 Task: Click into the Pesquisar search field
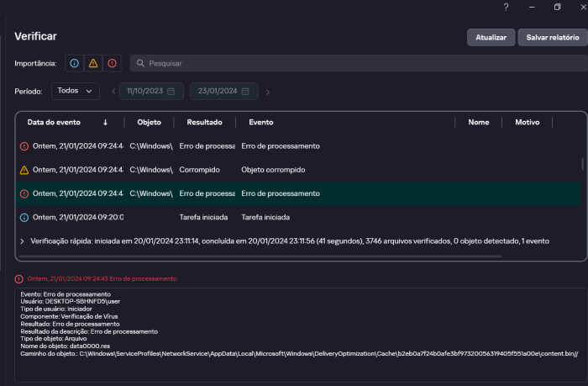361,64
